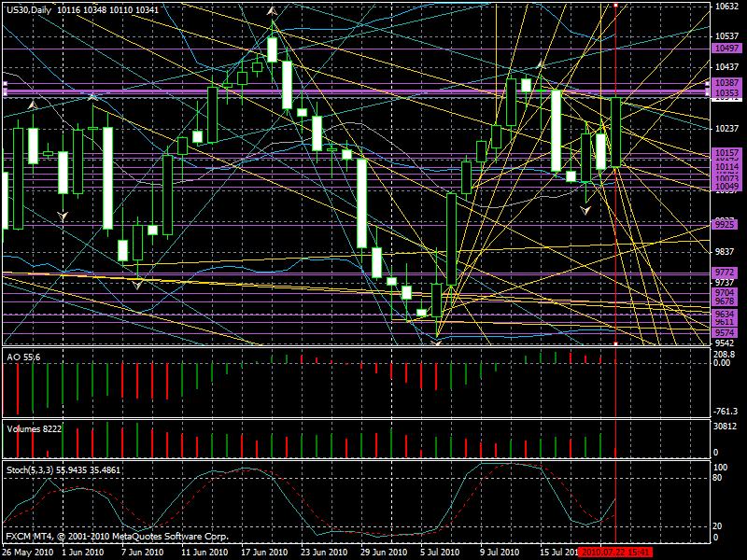Screen dimensions: 747x560
Task: Click the Volumes 8222 indicator label
Action: point(35,429)
